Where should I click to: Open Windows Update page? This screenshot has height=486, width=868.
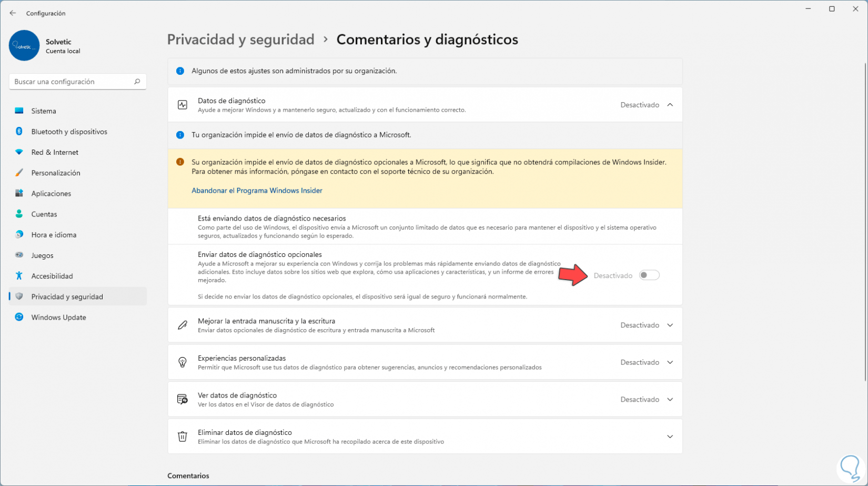[x=78, y=317]
